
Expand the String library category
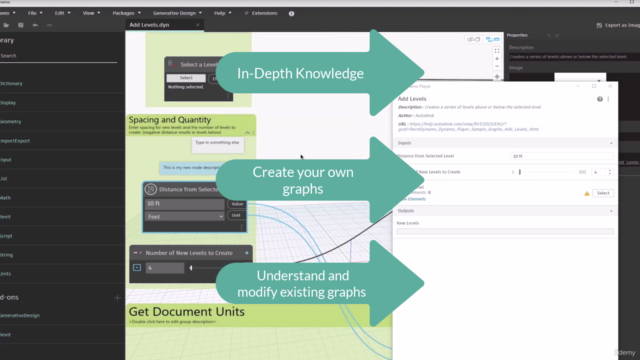click(x=7, y=255)
